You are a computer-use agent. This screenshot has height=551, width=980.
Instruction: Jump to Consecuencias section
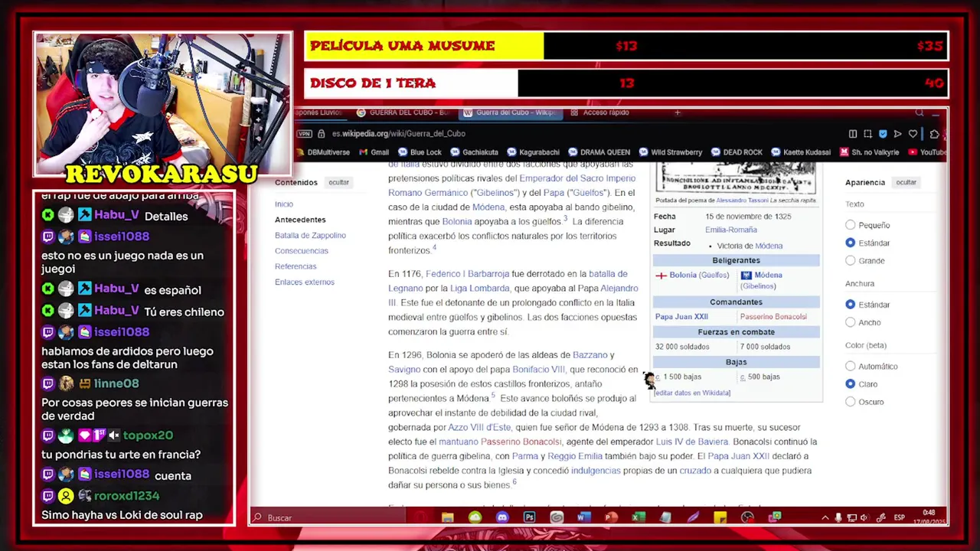pyautogui.click(x=302, y=251)
